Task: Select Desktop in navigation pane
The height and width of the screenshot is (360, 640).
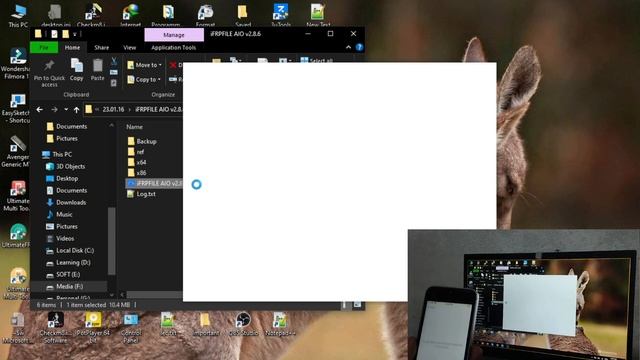Action: (62, 178)
